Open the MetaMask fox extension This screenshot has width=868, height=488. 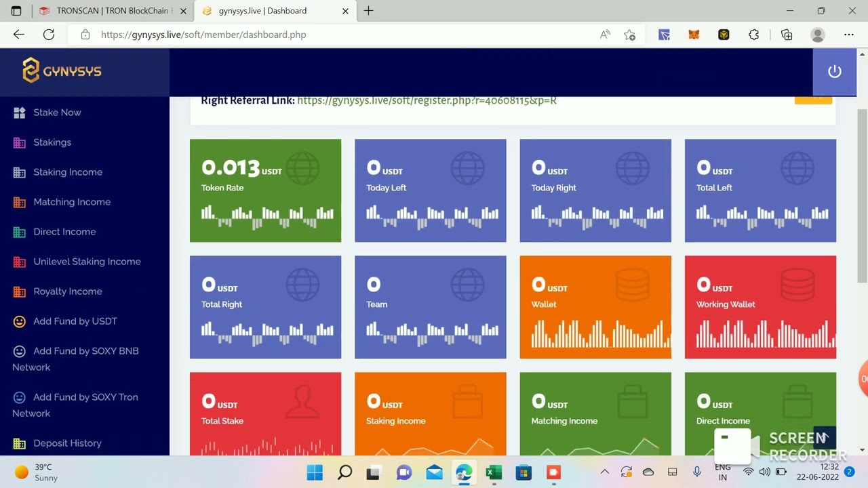click(x=694, y=35)
